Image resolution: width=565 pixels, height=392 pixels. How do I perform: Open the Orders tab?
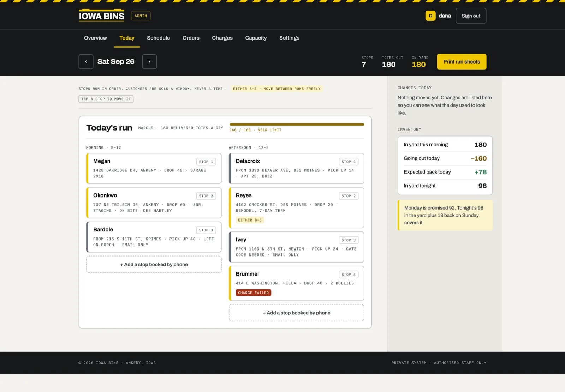tap(191, 38)
